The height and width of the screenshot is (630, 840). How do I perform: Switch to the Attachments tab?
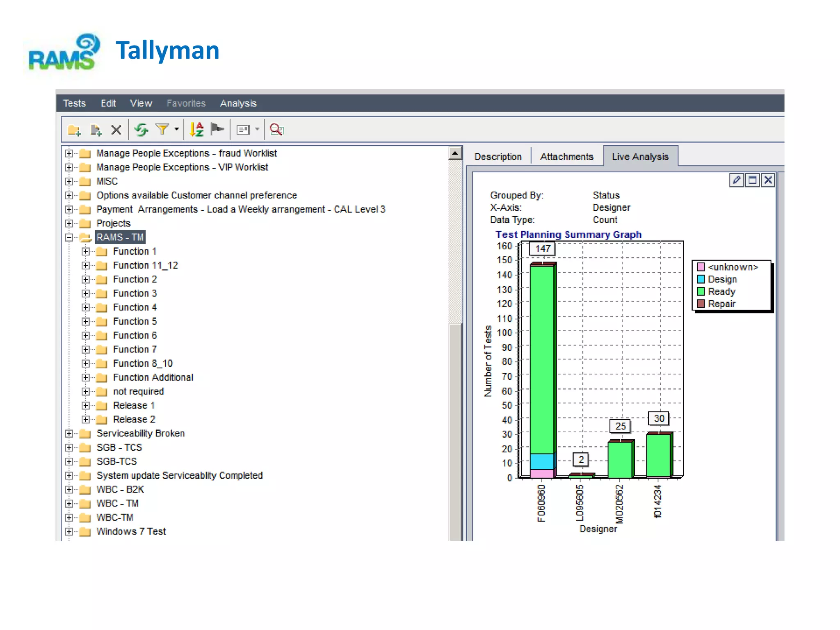tap(566, 157)
